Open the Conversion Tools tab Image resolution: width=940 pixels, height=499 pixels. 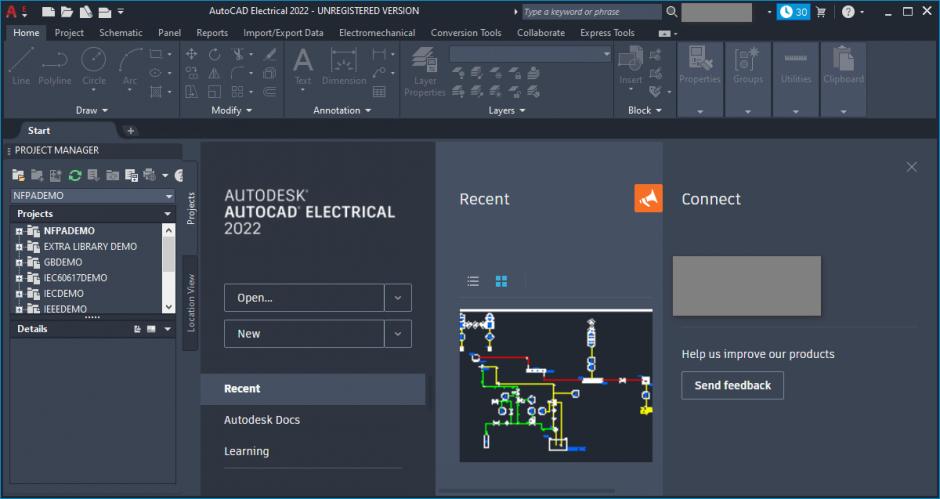point(466,33)
